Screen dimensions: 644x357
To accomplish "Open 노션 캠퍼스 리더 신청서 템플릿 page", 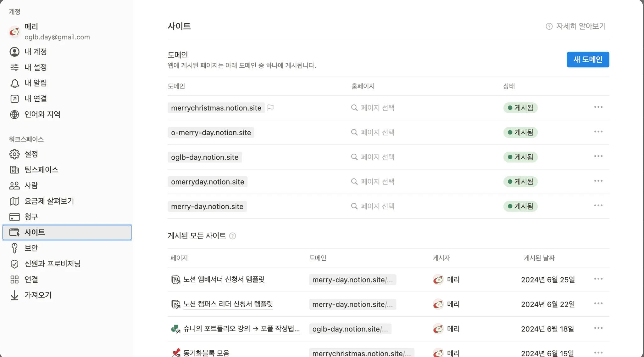I will pos(228,304).
